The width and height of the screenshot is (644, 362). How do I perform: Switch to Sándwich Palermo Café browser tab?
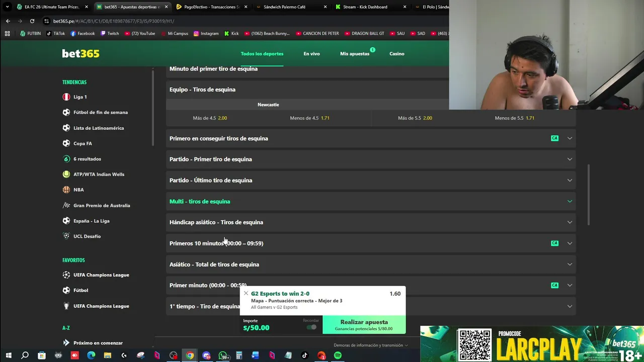[x=291, y=7]
